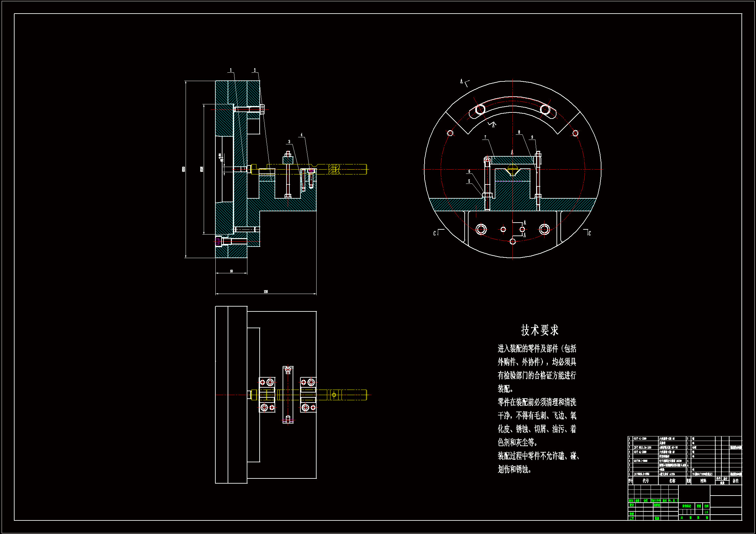
Task: Select the 1:1 scale value cell
Action: click(x=706, y=512)
